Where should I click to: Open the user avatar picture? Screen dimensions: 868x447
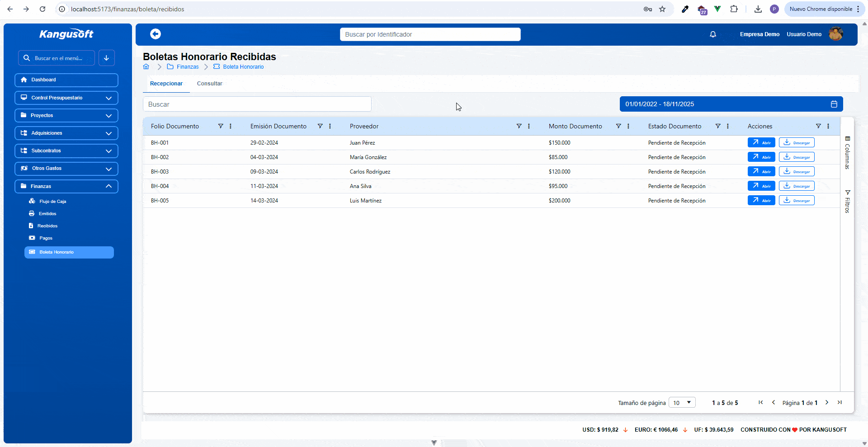point(836,34)
